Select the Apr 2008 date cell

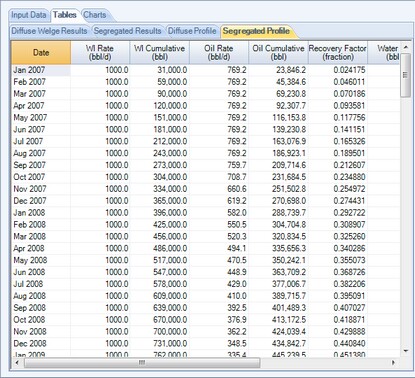(x=41, y=248)
